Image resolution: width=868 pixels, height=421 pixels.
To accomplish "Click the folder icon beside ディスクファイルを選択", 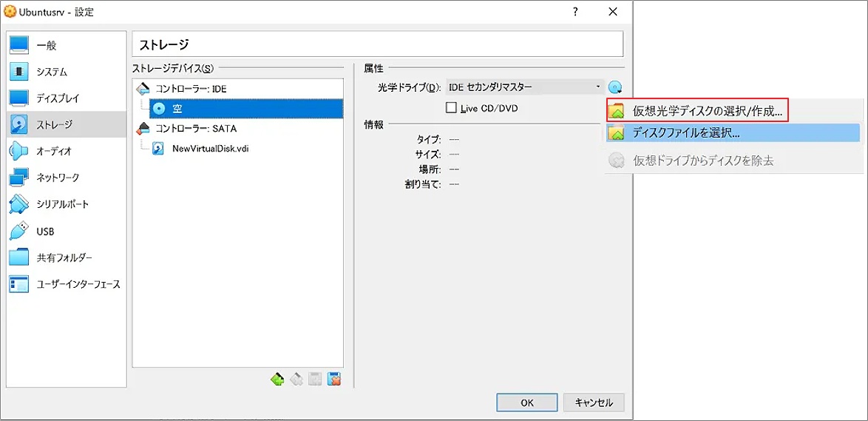I will (x=617, y=133).
